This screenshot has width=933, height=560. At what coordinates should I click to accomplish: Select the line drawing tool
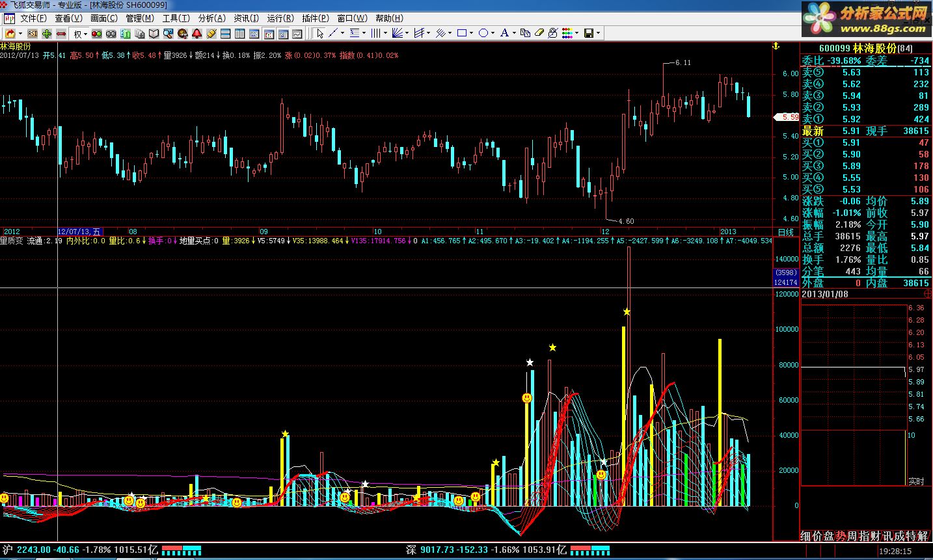(333, 33)
